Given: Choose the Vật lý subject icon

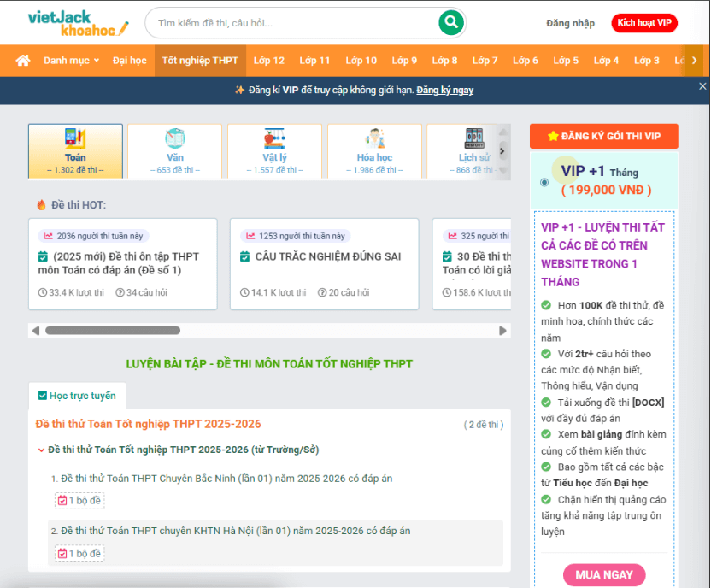Looking at the screenshot, I should click(274, 138).
